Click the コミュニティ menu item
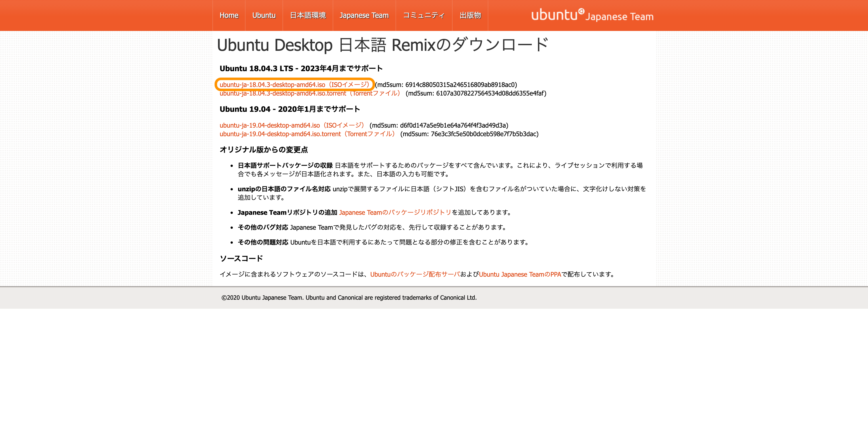The height and width of the screenshot is (437, 868). pyautogui.click(x=424, y=16)
